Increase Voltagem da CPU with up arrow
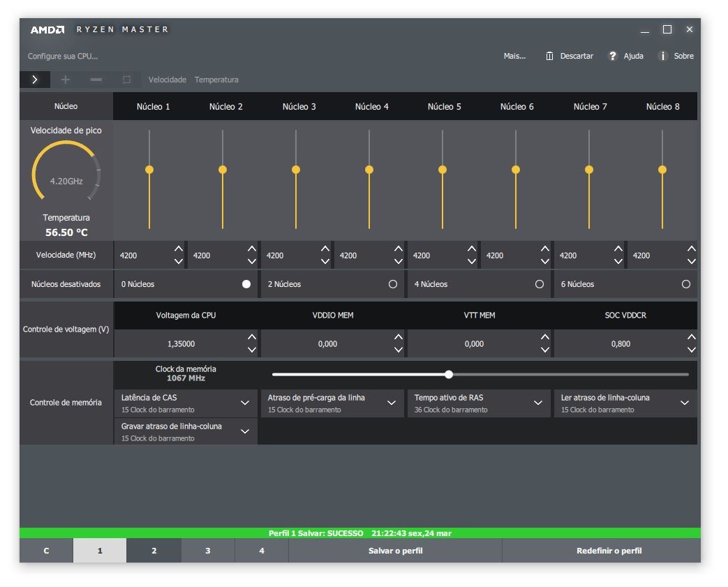728x587 pixels. 252,336
